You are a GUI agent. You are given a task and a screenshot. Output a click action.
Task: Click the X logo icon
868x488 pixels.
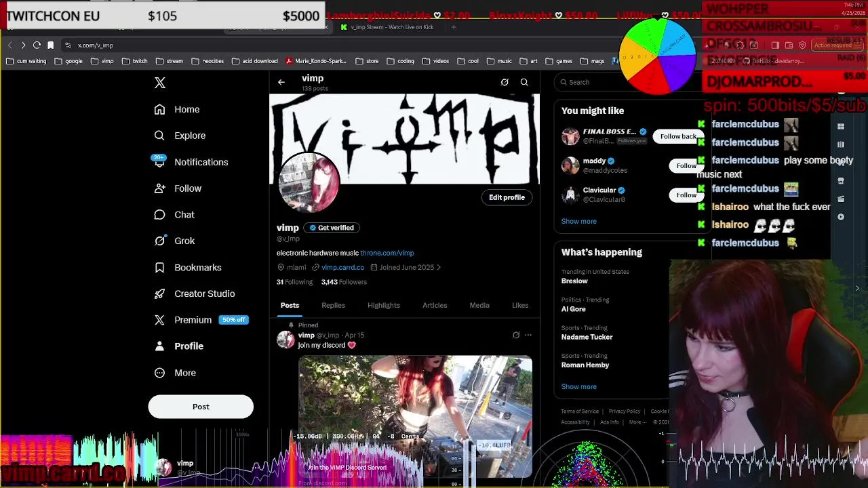160,83
